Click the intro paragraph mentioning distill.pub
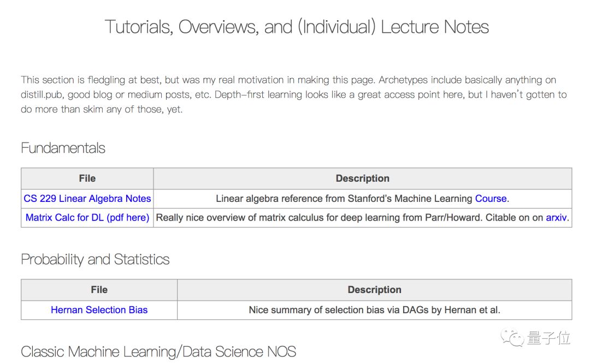Image resolution: width=590 pixels, height=364 pixels. pyautogui.click(x=294, y=94)
